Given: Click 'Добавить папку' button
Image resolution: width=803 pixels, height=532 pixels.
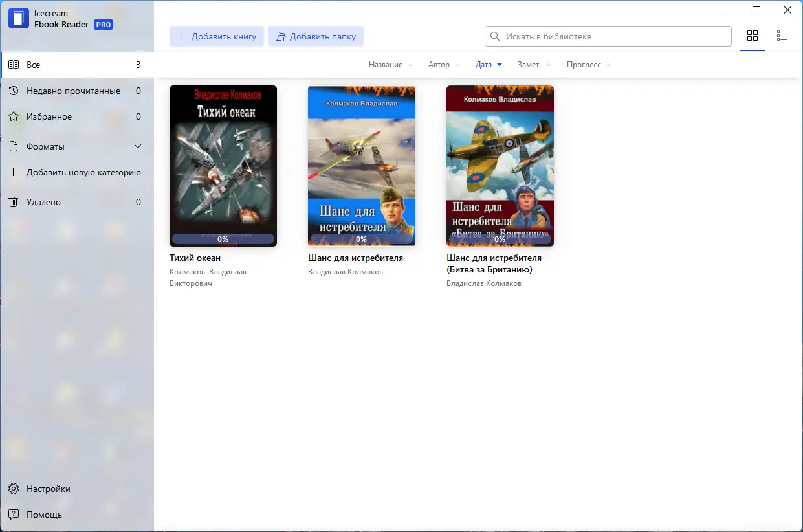Looking at the screenshot, I should pos(316,36).
